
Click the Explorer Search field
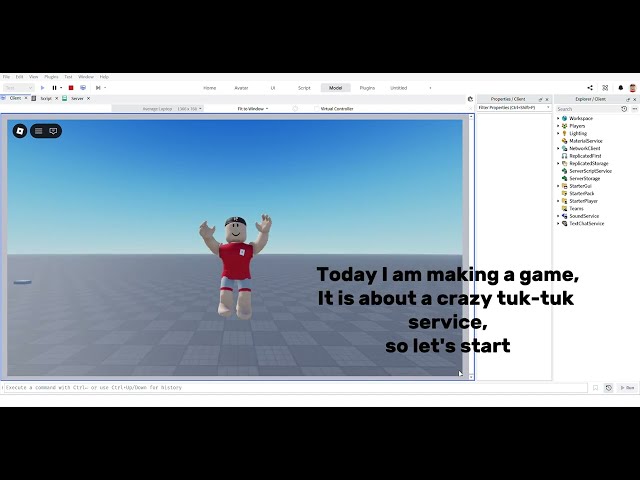(x=587, y=109)
